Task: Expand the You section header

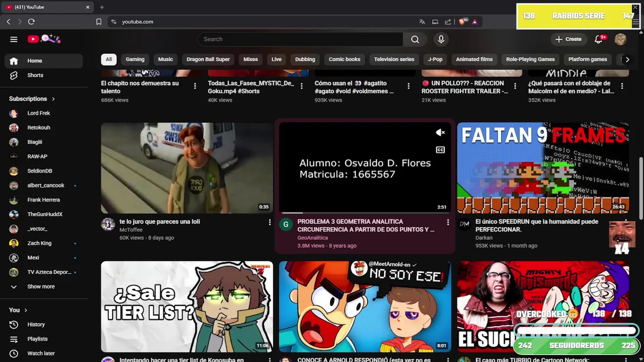Action: coord(18,310)
